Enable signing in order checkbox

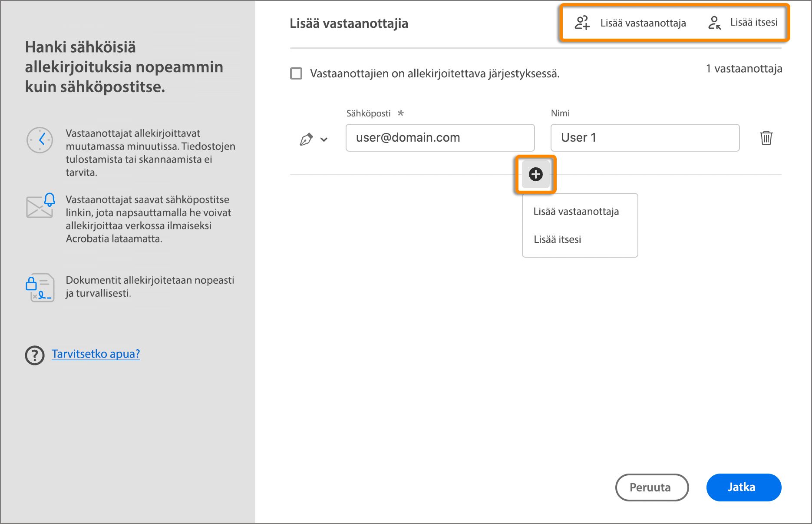(x=296, y=73)
